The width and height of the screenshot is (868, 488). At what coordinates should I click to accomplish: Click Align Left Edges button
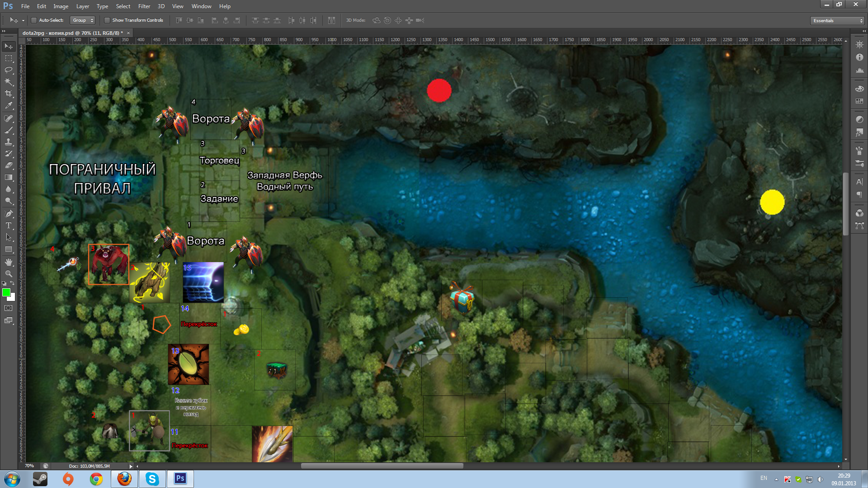coord(215,20)
